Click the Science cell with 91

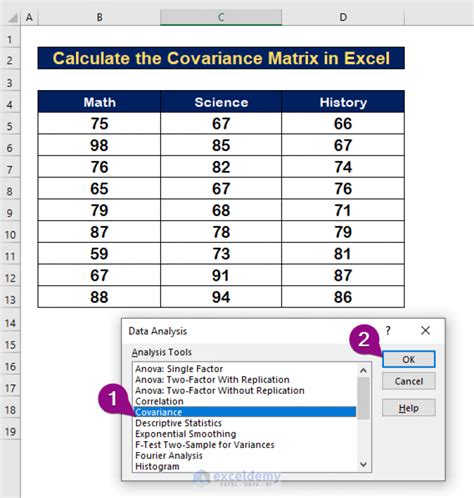pyautogui.click(x=221, y=275)
